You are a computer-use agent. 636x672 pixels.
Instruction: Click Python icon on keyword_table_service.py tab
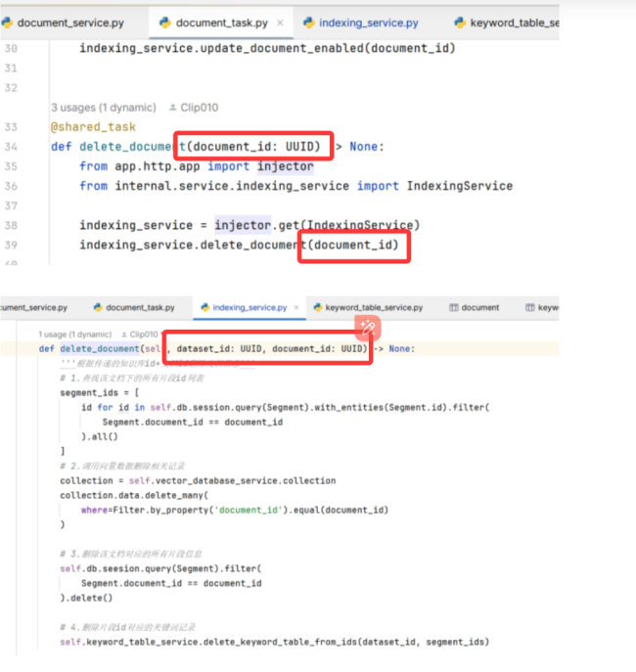point(318,308)
